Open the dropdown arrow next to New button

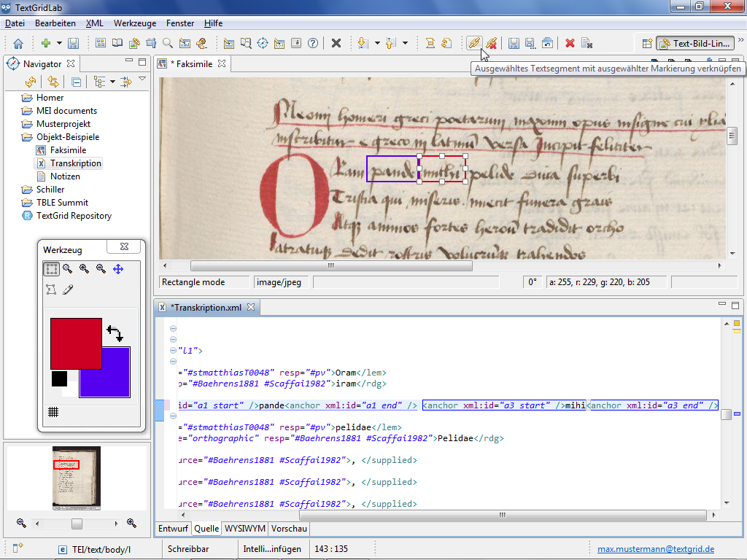pyautogui.click(x=60, y=43)
